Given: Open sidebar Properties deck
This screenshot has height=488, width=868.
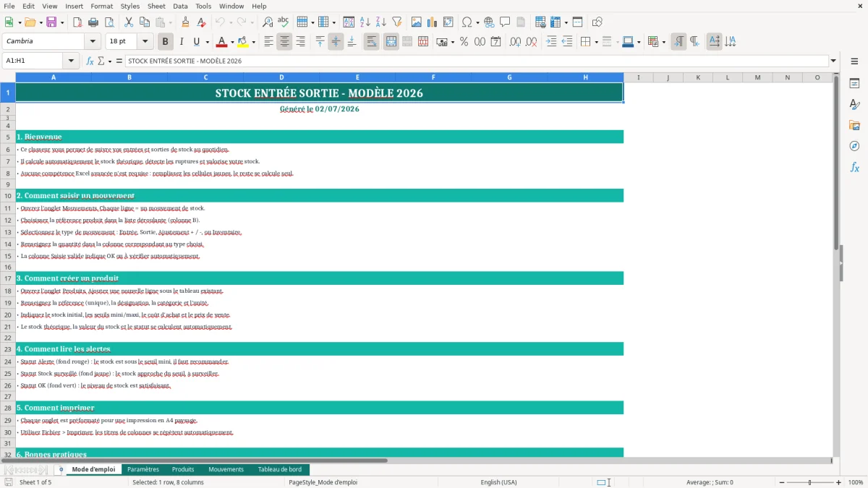Looking at the screenshot, I should (x=854, y=83).
